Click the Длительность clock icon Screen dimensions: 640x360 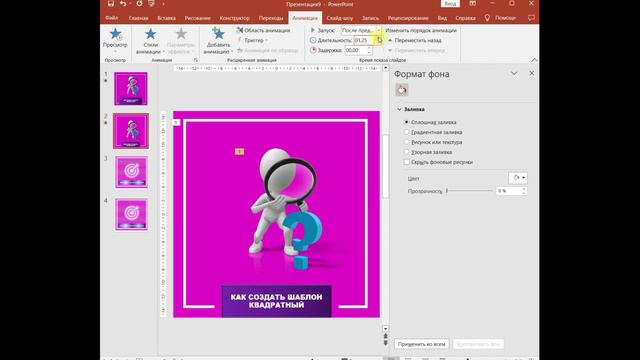313,40
